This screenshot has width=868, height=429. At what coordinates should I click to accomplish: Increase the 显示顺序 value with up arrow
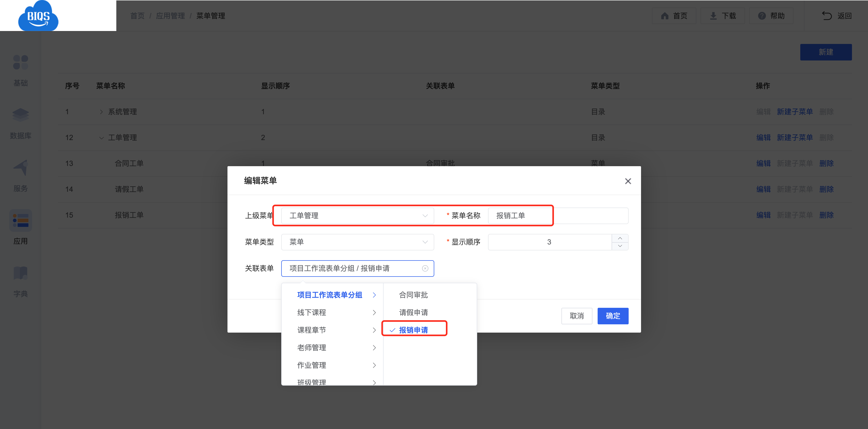620,238
